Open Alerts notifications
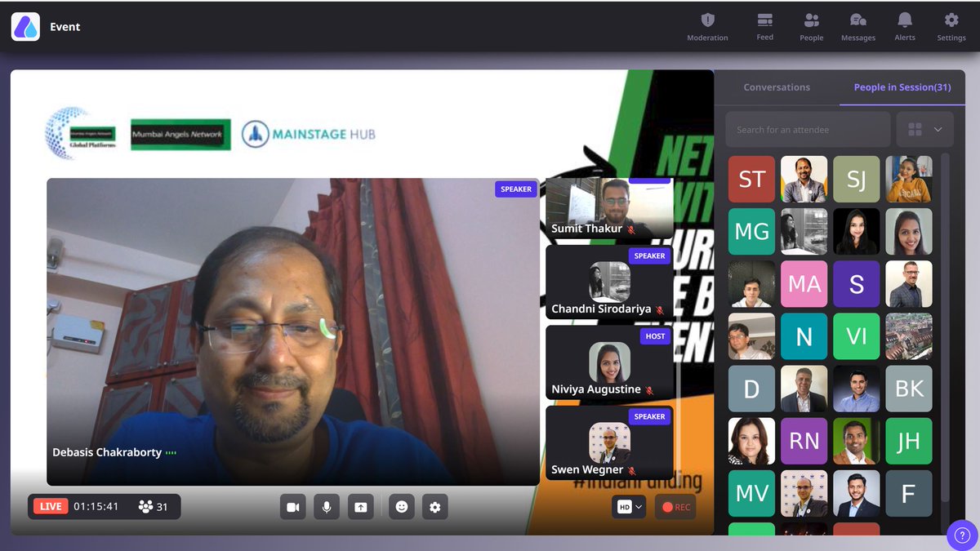This screenshot has width=980, height=551. (x=904, y=26)
